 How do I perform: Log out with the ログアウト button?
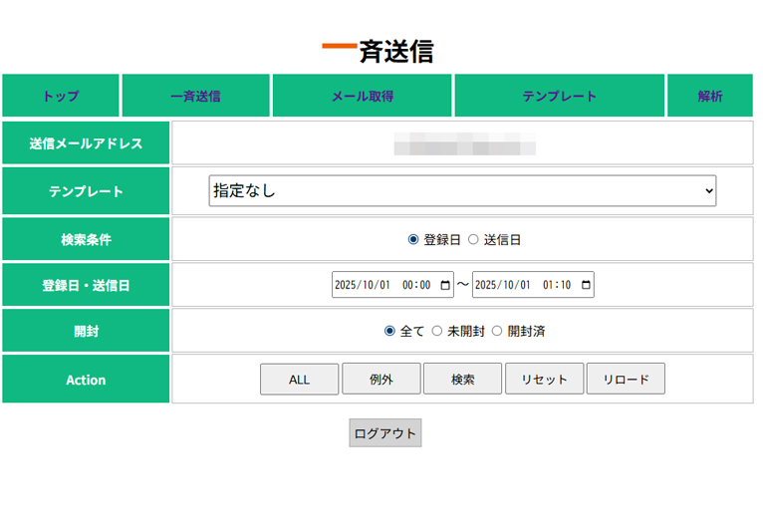click(385, 433)
